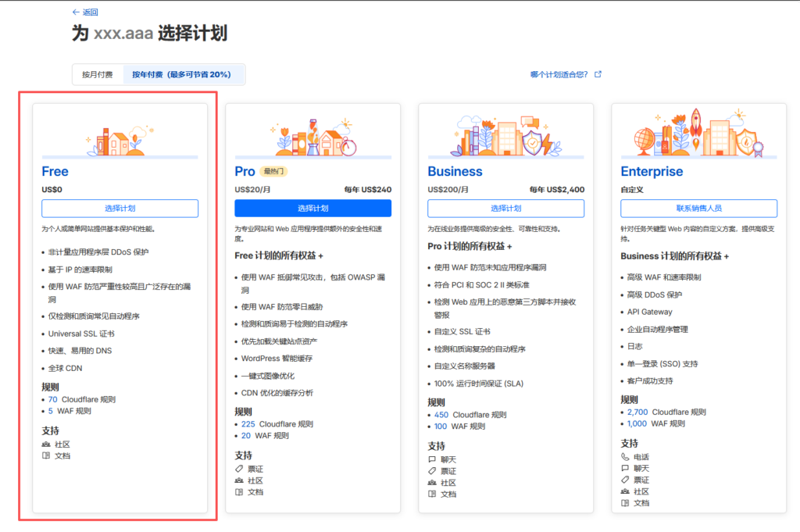Screen dimensions: 800x532
Task: Click the documentation icon in Free plan support
Action: 45,455
